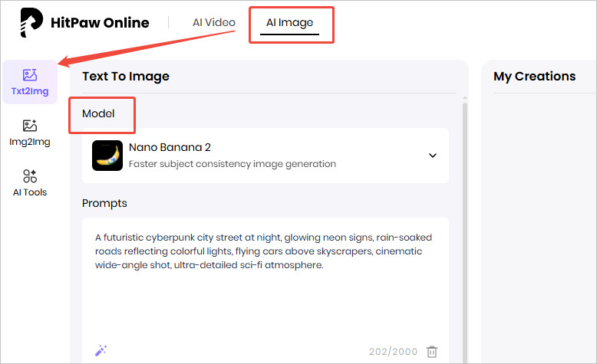Click the My Creations panel heading
Viewport: 597px width, 364px height.
[534, 77]
